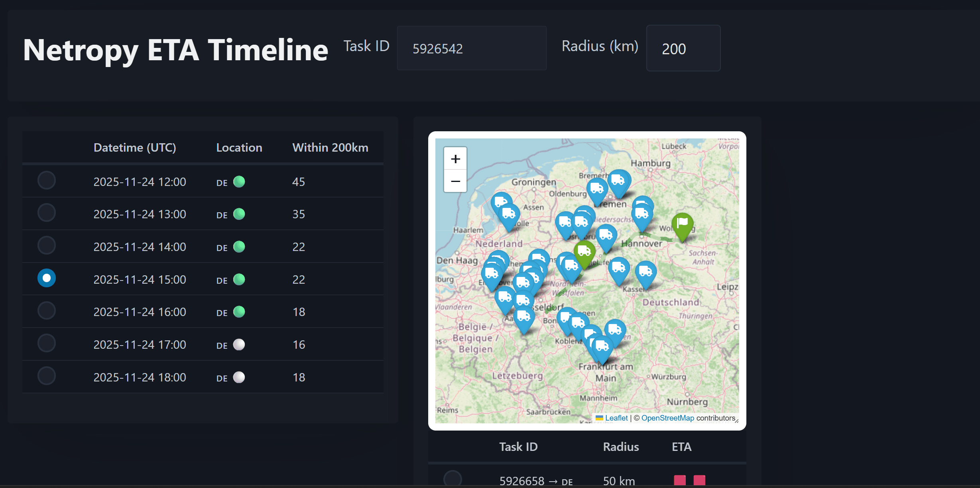The height and width of the screenshot is (488, 980).
Task: Open the Leaflet link
Action: pyautogui.click(x=616, y=418)
